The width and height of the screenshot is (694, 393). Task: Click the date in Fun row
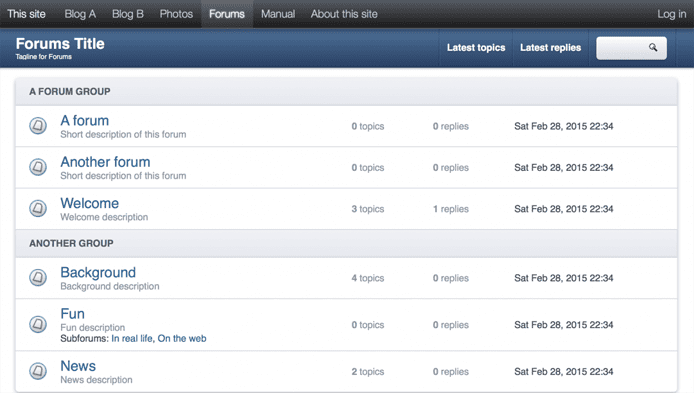coord(563,325)
